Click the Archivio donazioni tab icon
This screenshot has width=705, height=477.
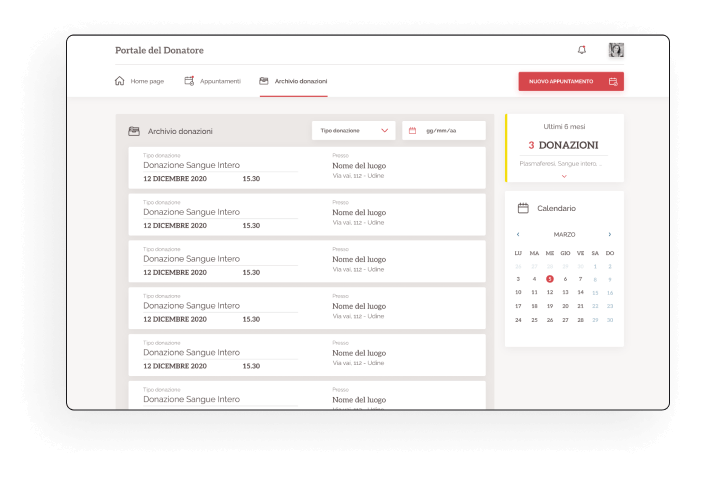(264, 81)
